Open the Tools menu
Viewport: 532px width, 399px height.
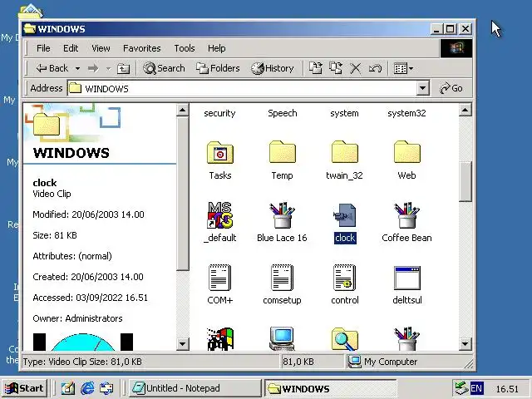(x=185, y=48)
